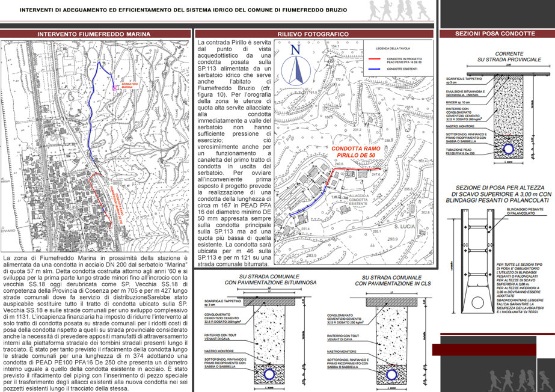555x392 pixels.
Task: Click the S. Lucia place name on map
Action: (405, 226)
